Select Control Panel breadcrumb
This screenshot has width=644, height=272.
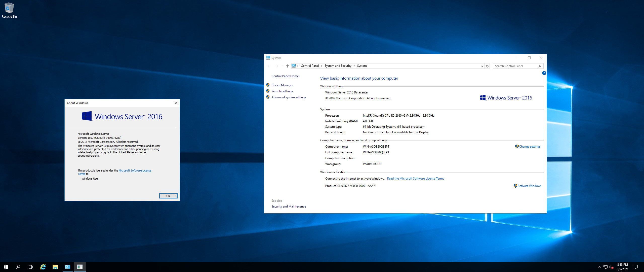pyautogui.click(x=310, y=66)
